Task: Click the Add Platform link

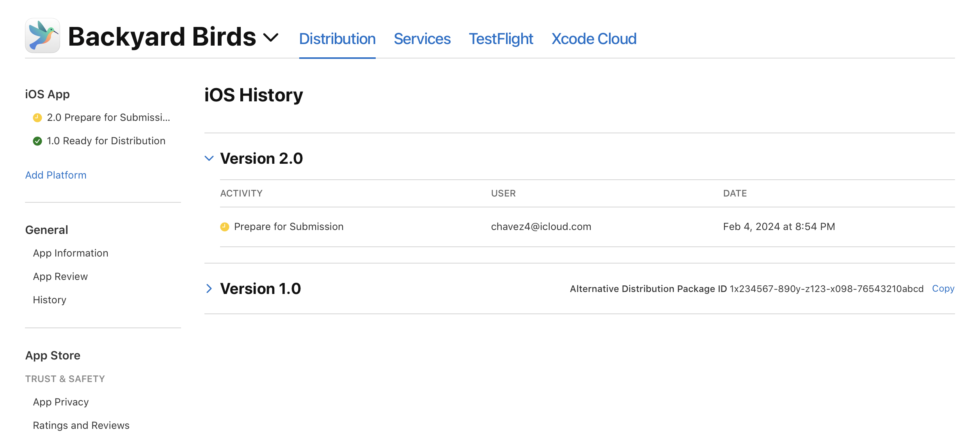Action: (x=55, y=175)
